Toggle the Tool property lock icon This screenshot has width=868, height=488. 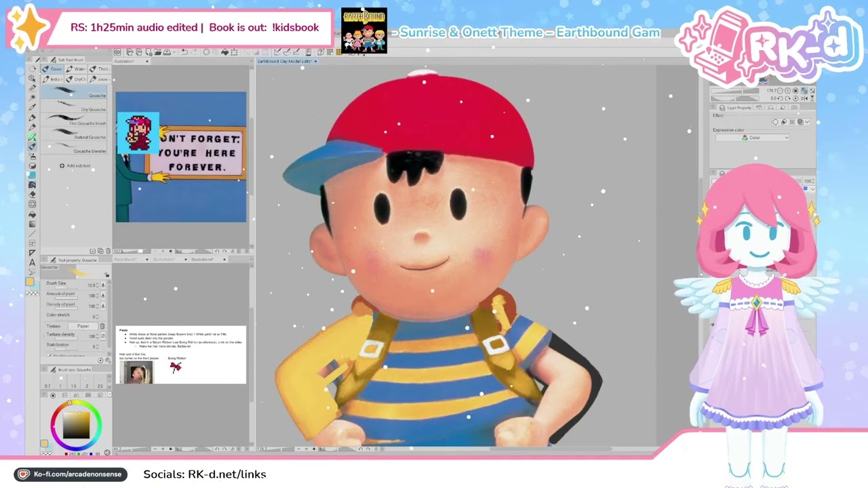click(x=106, y=274)
